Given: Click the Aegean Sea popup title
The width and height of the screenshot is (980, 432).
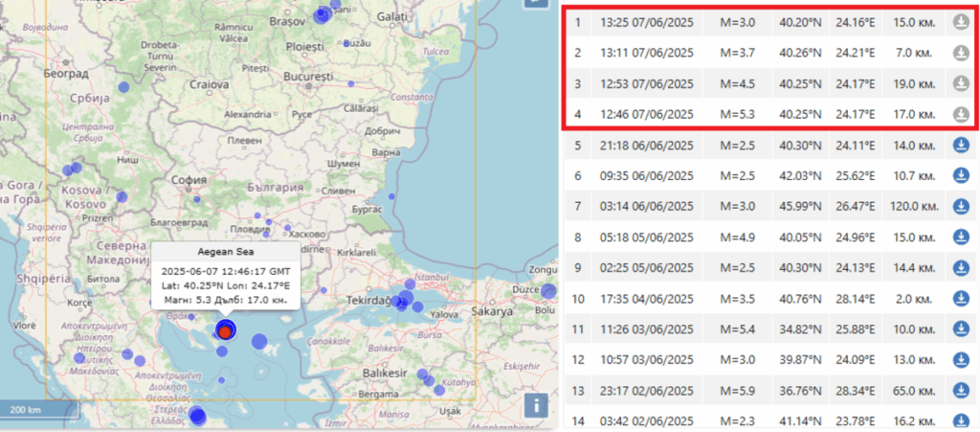Looking at the screenshot, I should (226, 252).
